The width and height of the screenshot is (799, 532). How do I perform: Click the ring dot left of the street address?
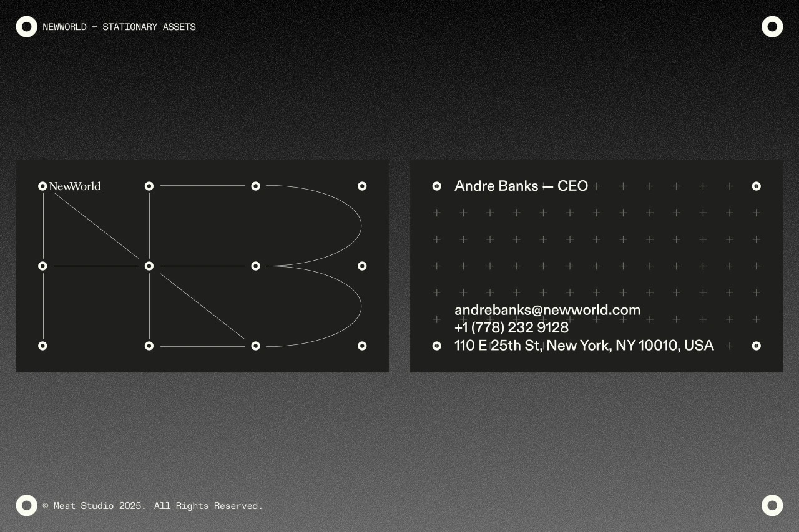click(437, 346)
